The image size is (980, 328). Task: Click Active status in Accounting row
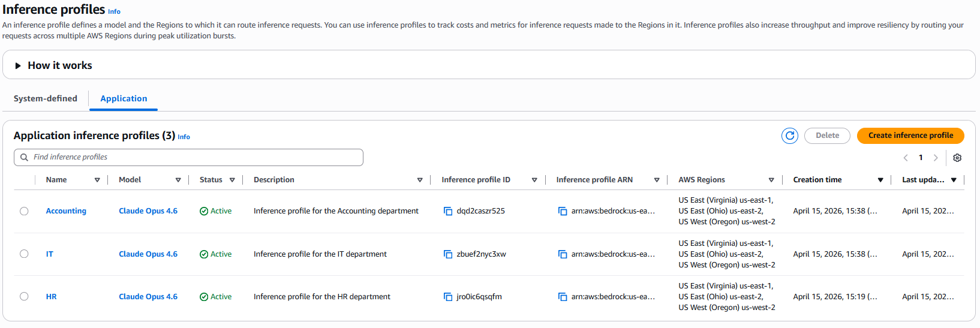coord(216,211)
